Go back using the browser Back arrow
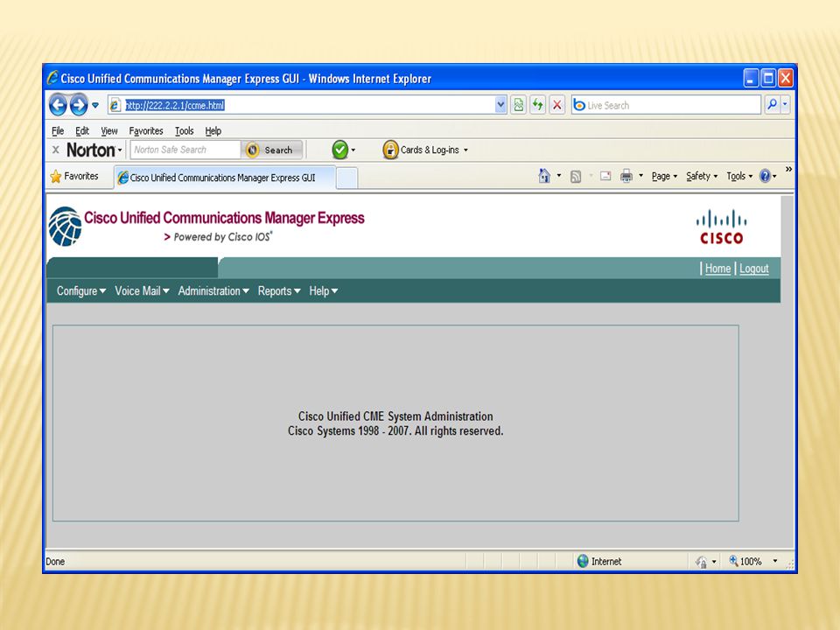 point(59,105)
